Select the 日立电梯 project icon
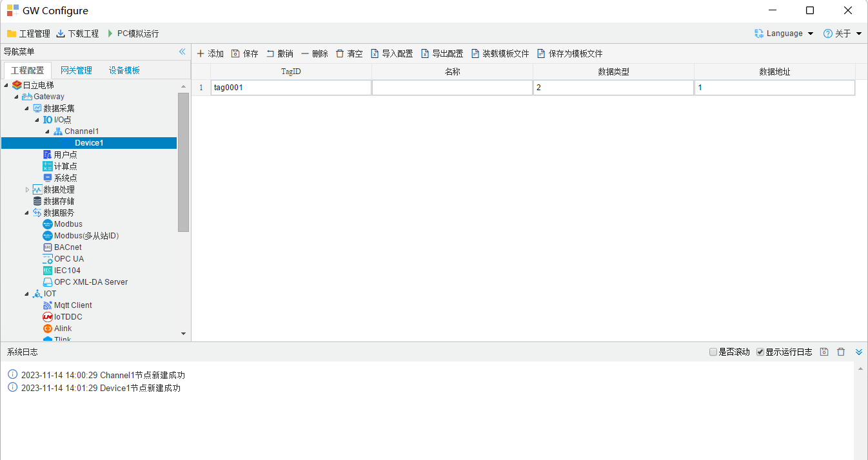868x460 pixels. (x=17, y=85)
